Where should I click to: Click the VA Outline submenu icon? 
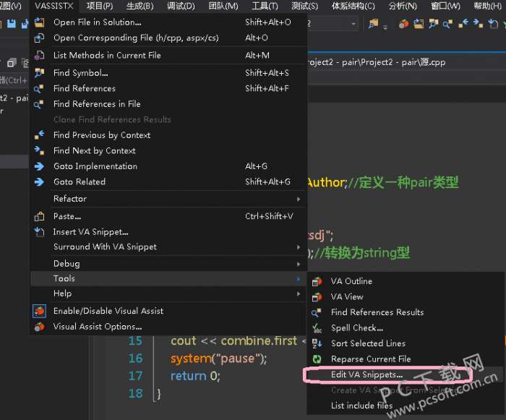tap(317, 281)
